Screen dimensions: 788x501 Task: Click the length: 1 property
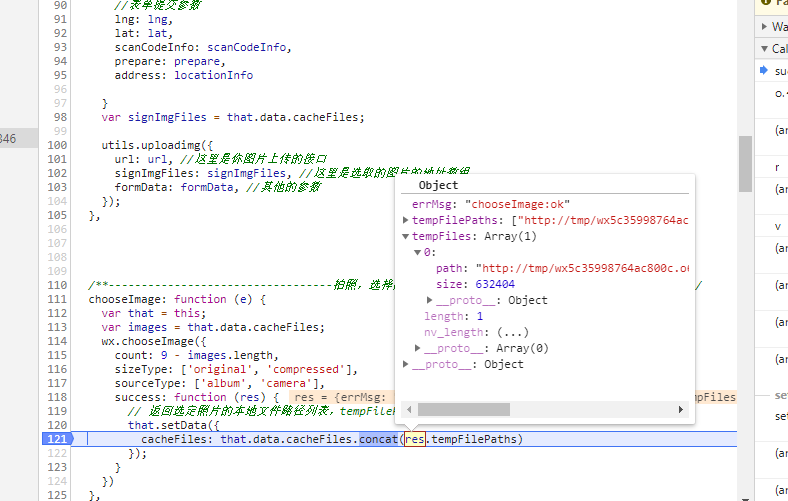pyautogui.click(x=453, y=316)
